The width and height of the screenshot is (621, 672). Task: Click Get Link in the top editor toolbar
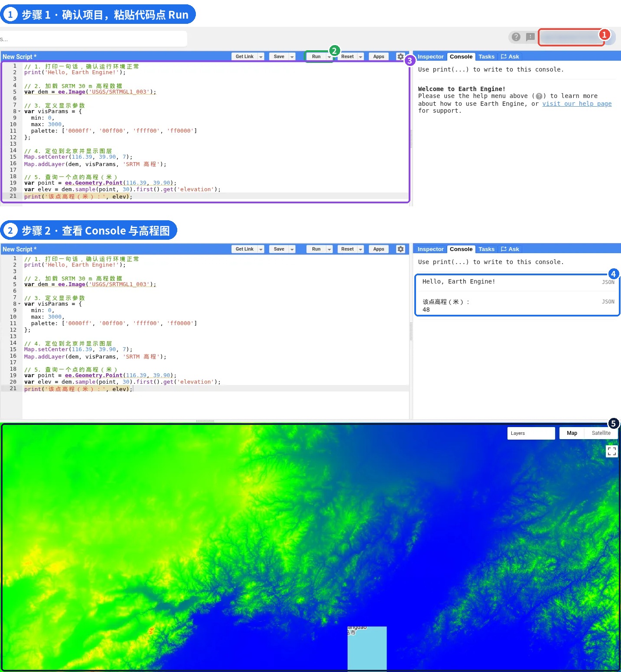[x=244, y=56]
